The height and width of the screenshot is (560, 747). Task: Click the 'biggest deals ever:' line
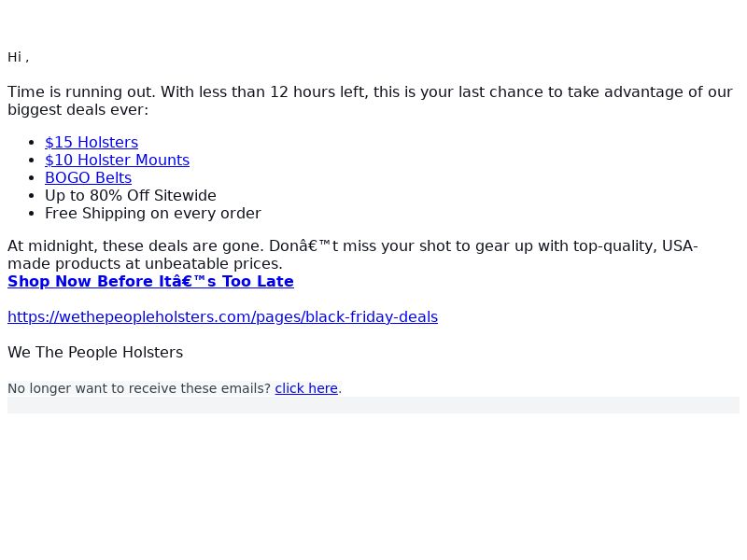click(x=78, y=110)
